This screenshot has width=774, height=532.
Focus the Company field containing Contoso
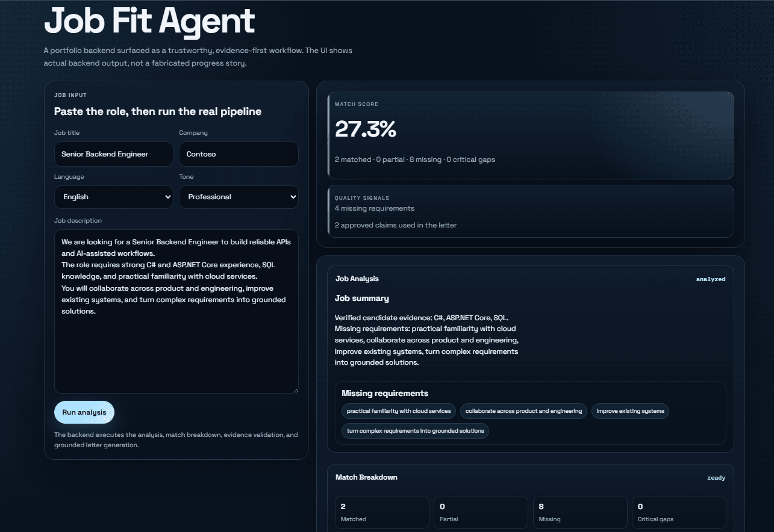pyautogui.click(x=239, y=154)
